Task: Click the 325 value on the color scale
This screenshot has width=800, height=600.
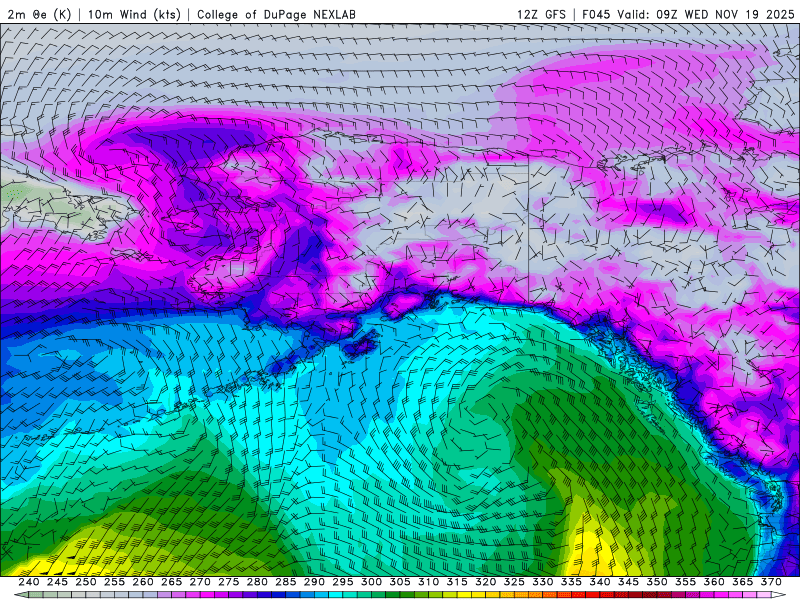Action: (514, 582)
